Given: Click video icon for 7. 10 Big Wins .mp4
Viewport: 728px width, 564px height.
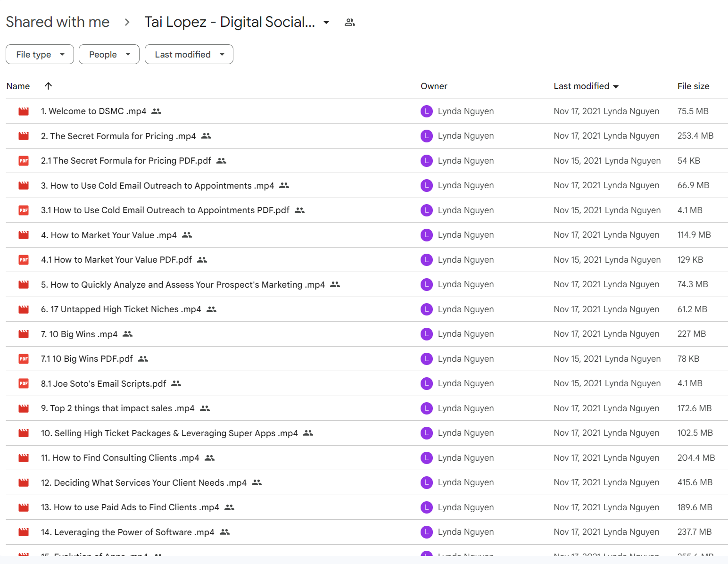Looking at the screenshot, I should pyautogui.click(x=24, y=334).
